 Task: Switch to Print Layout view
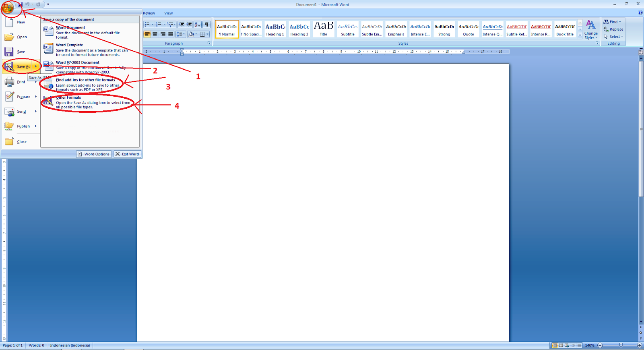click(555, 345)
